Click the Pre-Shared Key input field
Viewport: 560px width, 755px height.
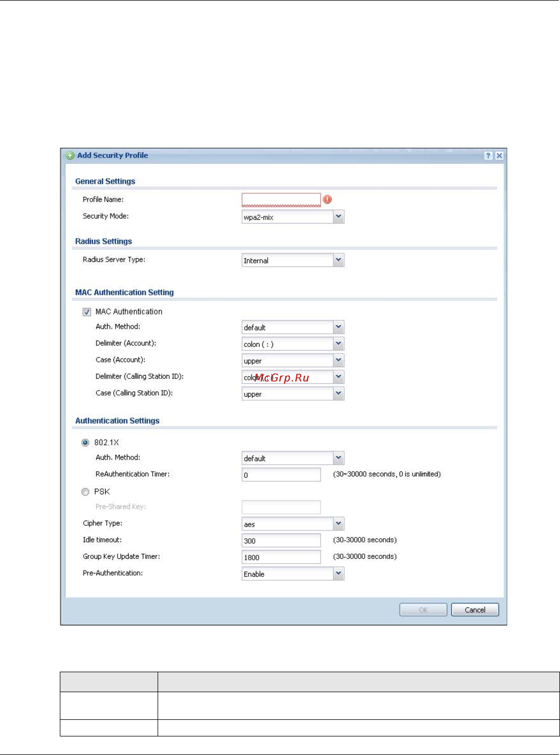pos(281,507)
